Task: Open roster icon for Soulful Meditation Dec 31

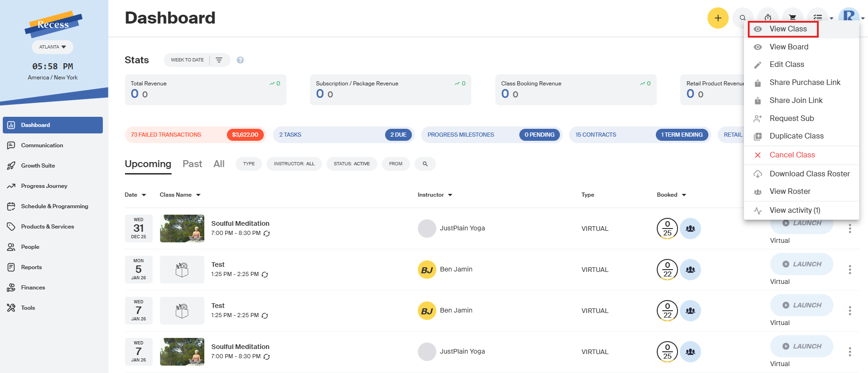Action: [x=690, y=229]
